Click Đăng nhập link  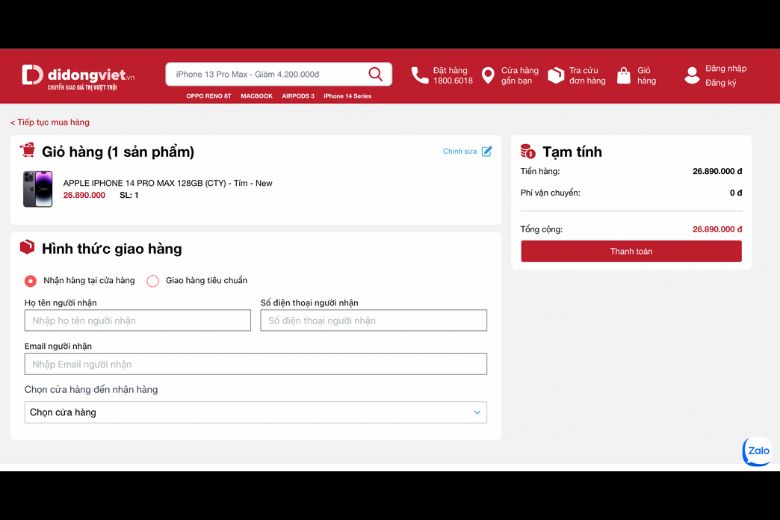tap(726, 69)
